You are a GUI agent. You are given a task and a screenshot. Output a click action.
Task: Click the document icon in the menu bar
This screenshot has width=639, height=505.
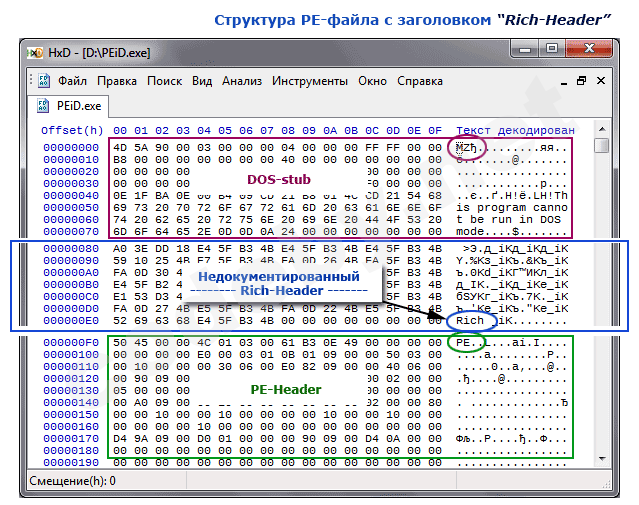tap(44, 81)
